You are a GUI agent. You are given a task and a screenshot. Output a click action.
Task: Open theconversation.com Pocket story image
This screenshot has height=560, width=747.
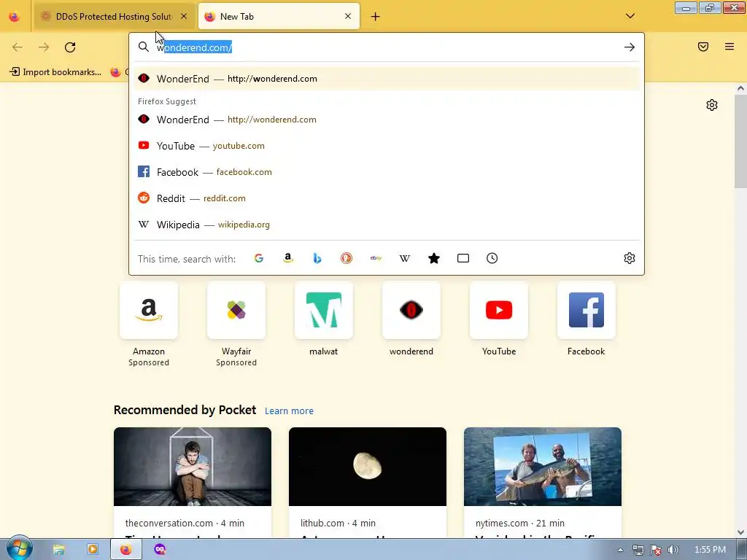[193, 467]
